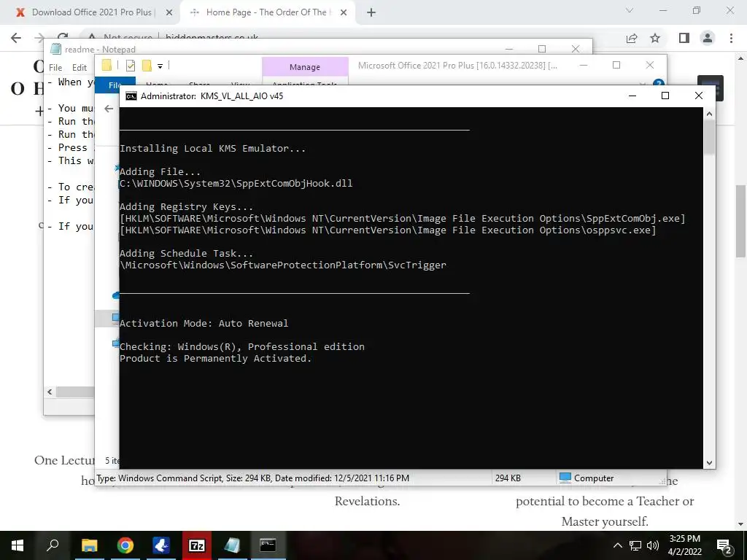Close the Download Office 2021 Pro Plus tab
Image resolution: width=747 pixels, height=560 pixels.
169,13
